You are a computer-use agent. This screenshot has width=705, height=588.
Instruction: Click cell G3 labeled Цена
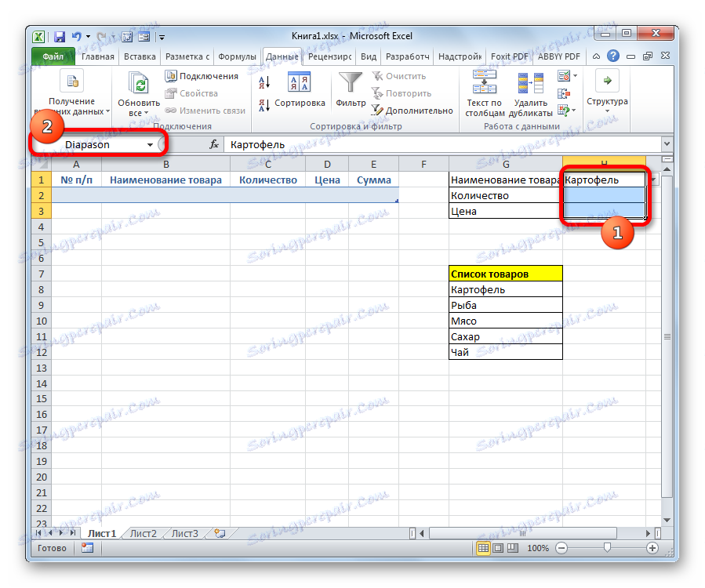tap(505, 211)
